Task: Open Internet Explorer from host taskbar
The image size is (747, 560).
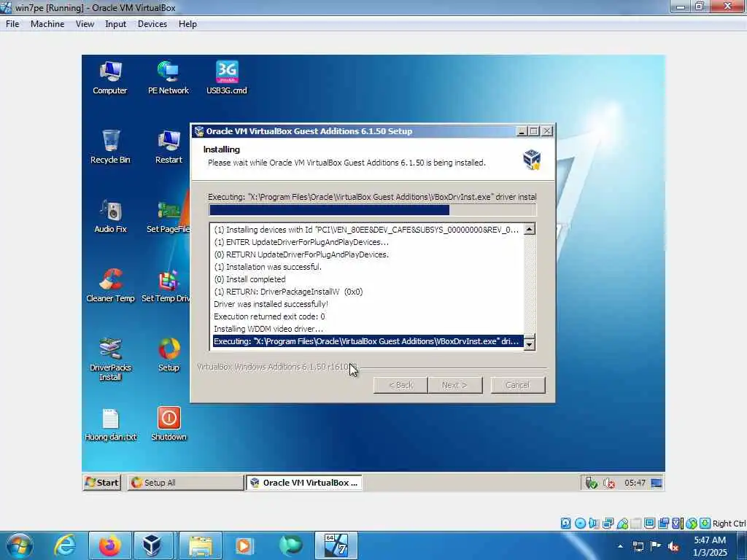Action: [65, 545]
